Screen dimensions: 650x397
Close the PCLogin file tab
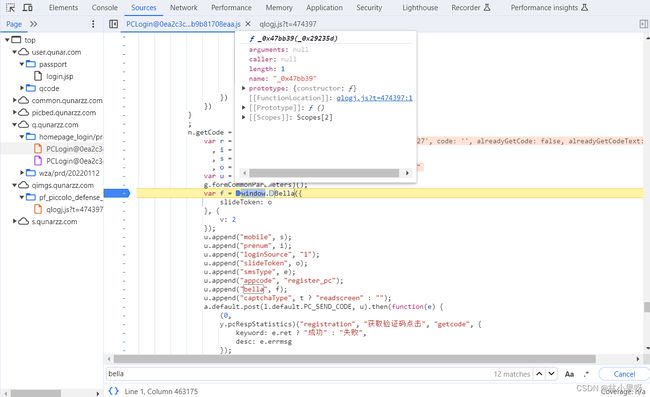pyautogui.click(x=248, y=24)
